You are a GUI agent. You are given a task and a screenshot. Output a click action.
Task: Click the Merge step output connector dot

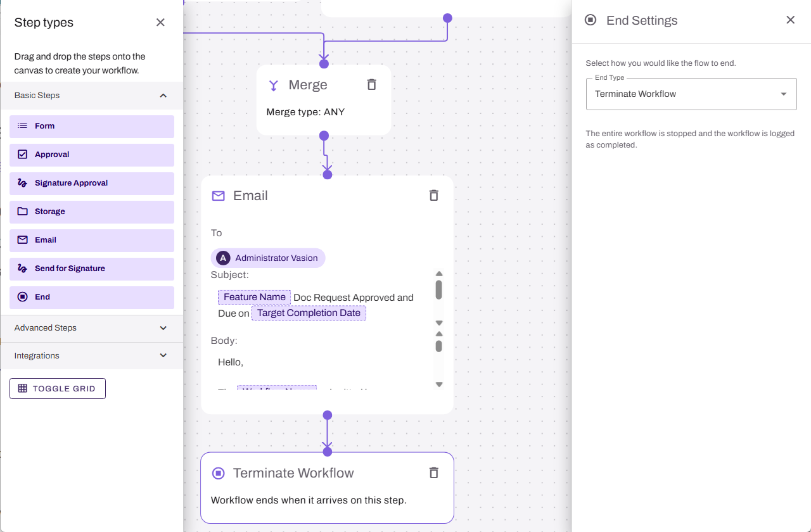pos(324,136)
